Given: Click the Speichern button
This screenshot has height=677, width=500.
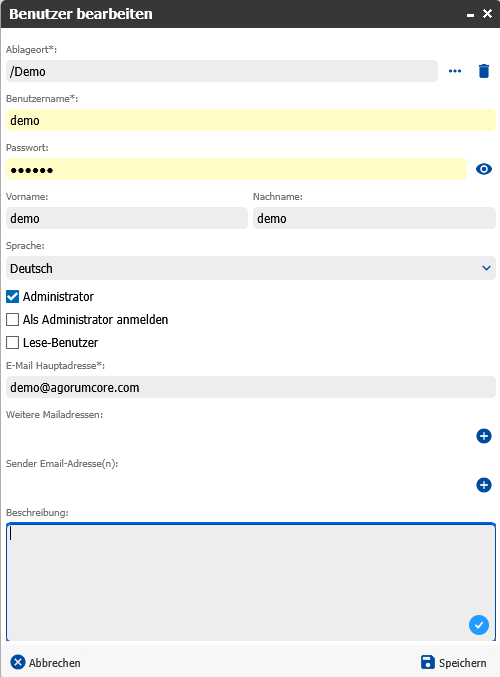Looking at the screenshot, I should 453,662.
